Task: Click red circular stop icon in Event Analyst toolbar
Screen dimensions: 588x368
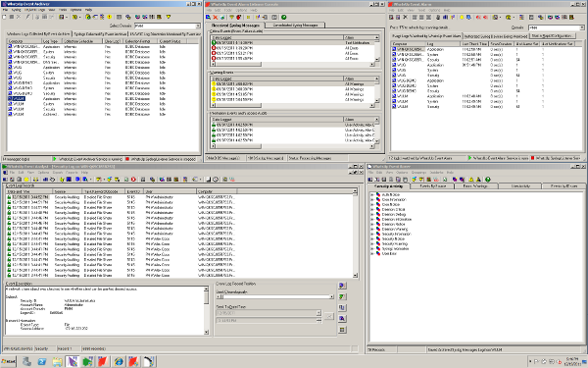Action: tap(133, 180)
